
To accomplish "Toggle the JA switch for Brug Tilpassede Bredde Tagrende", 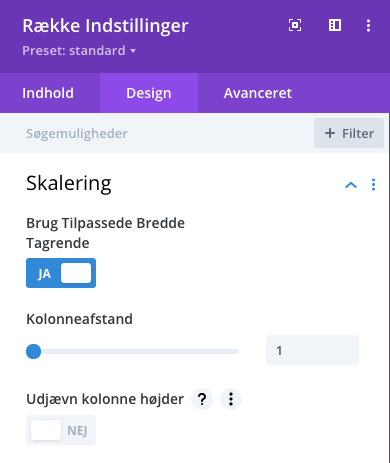I will pos(61,273).
